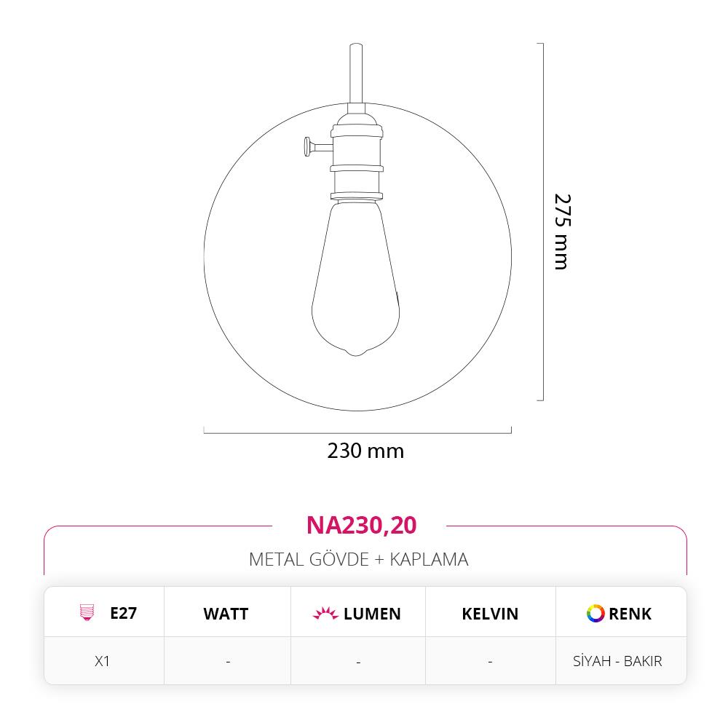Click the dash value under WATT
This screenshot has height=728, width=728.
tap(228, 662)
